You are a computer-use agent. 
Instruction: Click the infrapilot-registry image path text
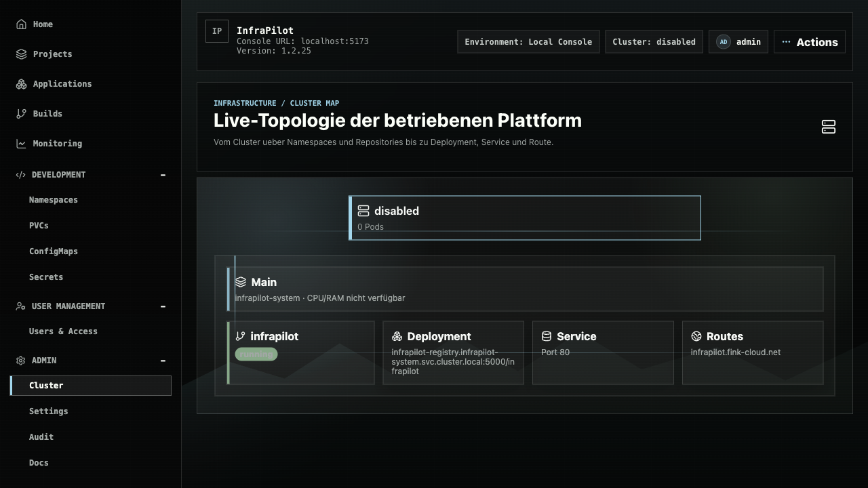(453, 362)
